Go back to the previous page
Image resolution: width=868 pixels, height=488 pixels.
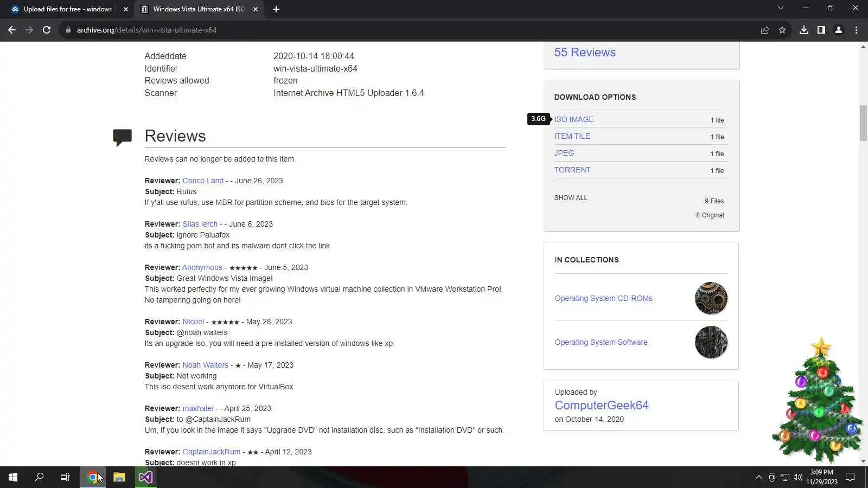(12, 30)
